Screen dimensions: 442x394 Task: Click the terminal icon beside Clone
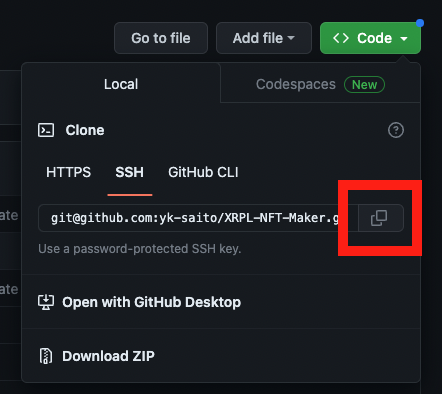tap(46, 130)
